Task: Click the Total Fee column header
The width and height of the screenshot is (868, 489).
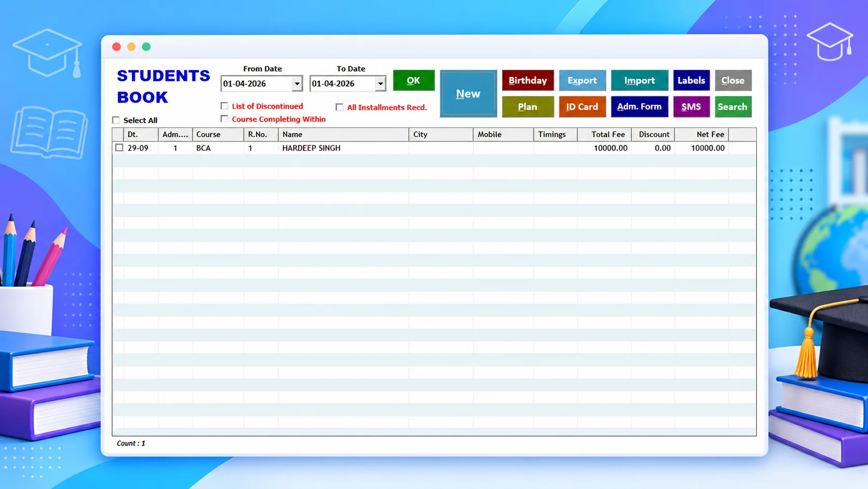Action: [x=605, y=134]
